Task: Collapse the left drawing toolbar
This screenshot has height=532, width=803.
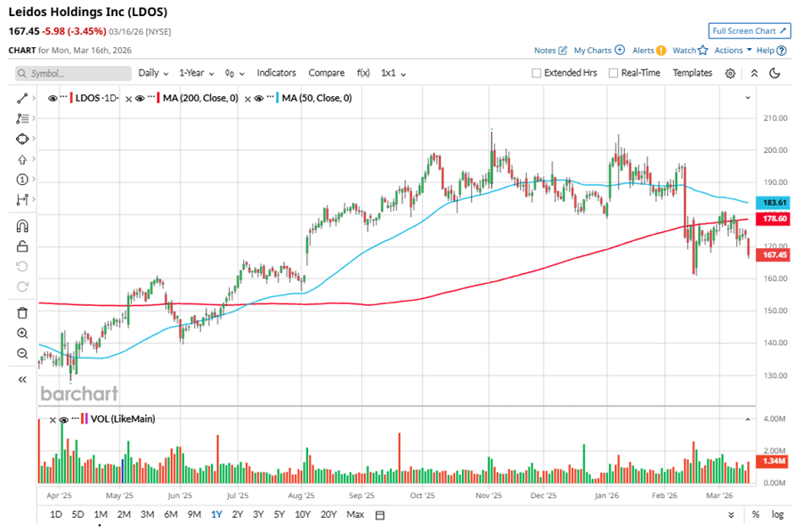Action: [22, 379]
